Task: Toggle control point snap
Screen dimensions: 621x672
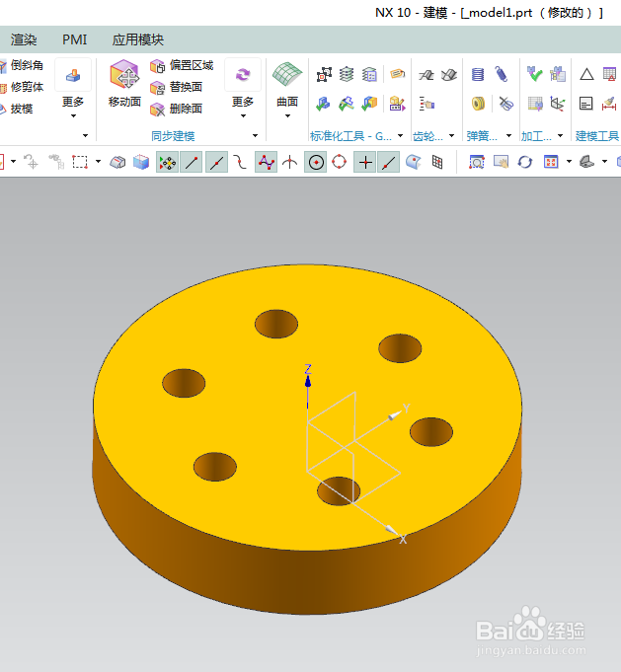Action: (x=240, y=163)
